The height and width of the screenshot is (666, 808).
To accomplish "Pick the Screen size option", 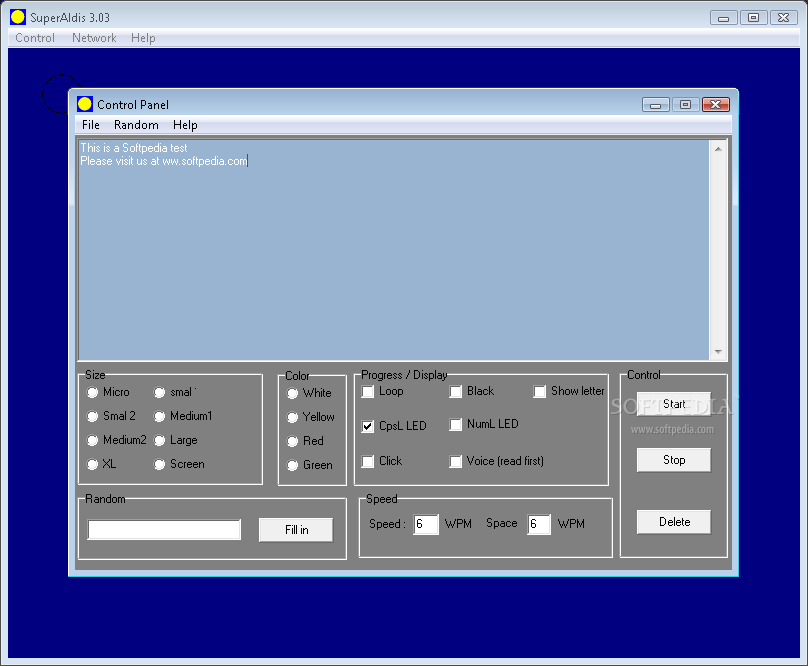I will point(159,464).
